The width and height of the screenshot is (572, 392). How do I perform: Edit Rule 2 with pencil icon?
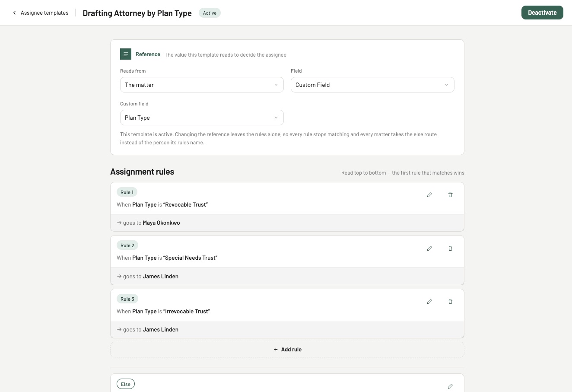[429, 249]
